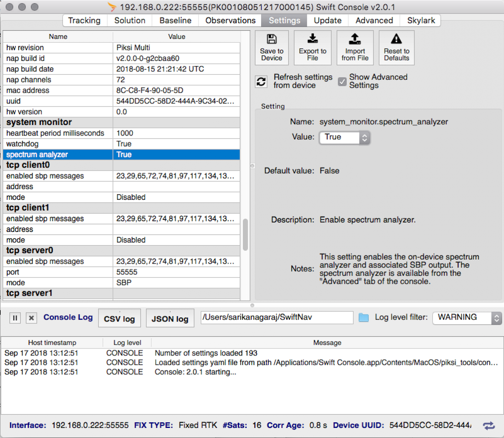Open the Log level filter dropdown
Screen dimensions: 504x438
click(x=467, y=318)
